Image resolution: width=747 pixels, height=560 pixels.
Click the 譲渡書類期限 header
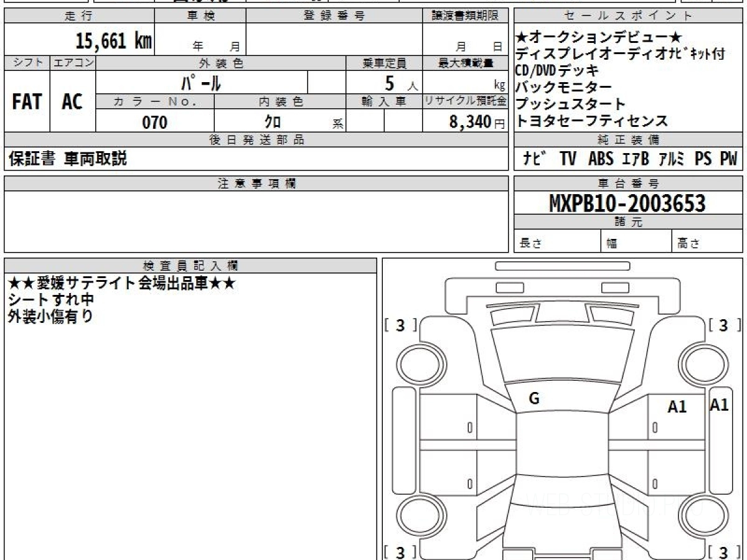click(x=465, y=16)
